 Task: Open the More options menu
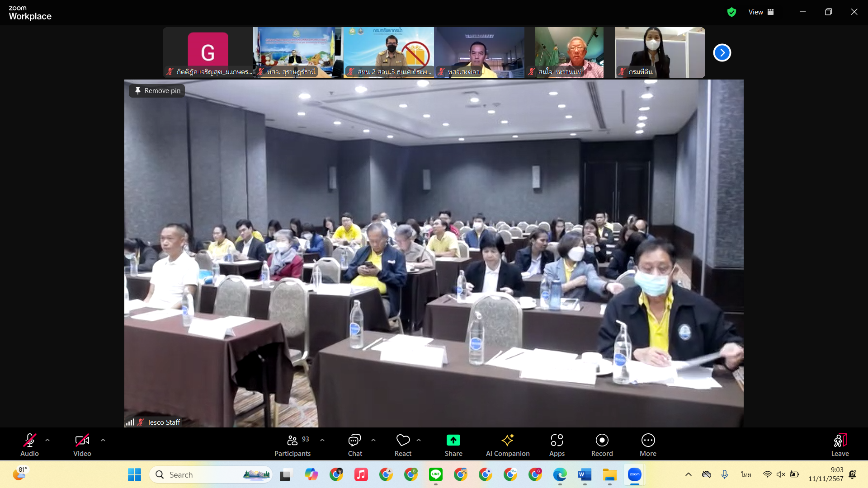click(x=648, y=445)
